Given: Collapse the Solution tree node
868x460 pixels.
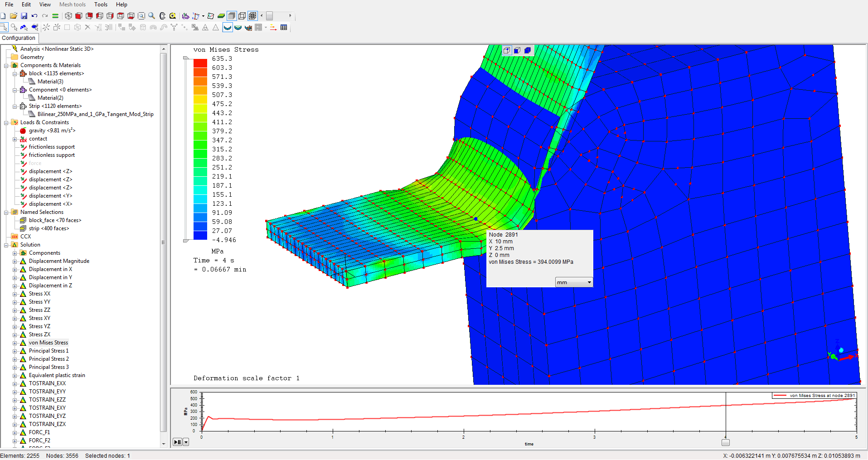Looking at the screenshot, I should pos(6,245).
